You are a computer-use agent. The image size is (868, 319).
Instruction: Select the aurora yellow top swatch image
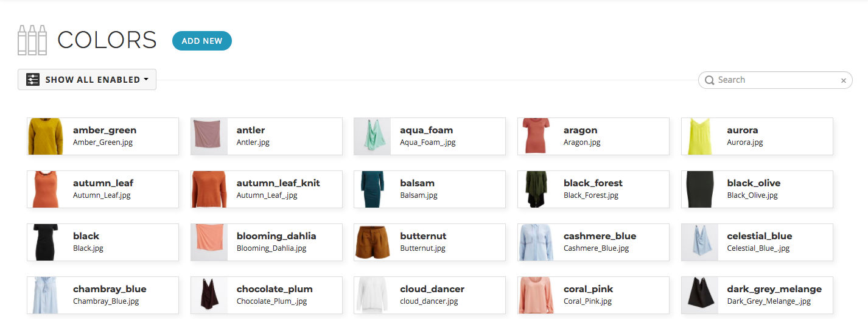click(700, 136)
